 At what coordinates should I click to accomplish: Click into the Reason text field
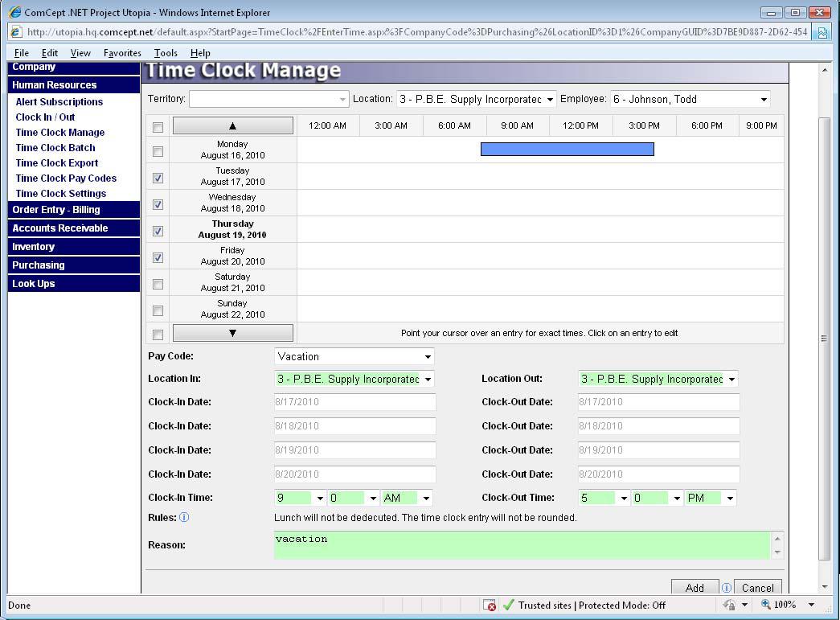tap(521, 544)
